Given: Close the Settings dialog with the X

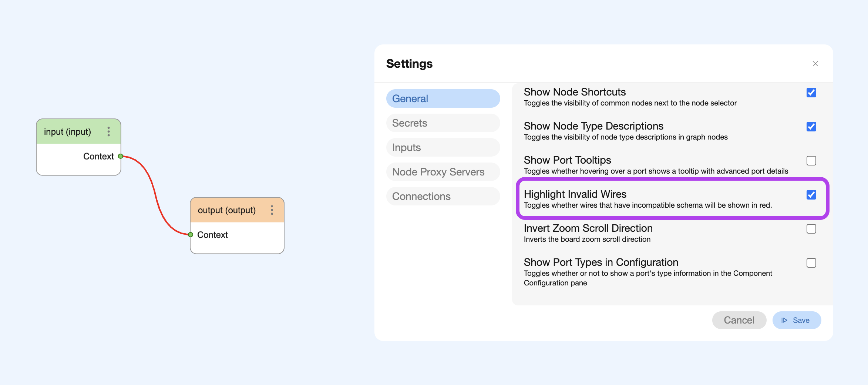Looking at the screenshot, I should tap(815, 64).
